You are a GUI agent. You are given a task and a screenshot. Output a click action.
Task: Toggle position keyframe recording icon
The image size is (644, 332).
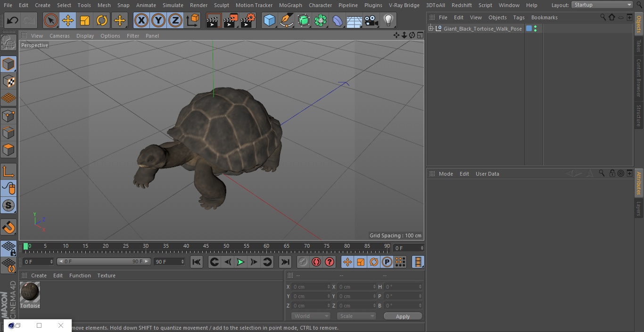[x=347, y=262]
